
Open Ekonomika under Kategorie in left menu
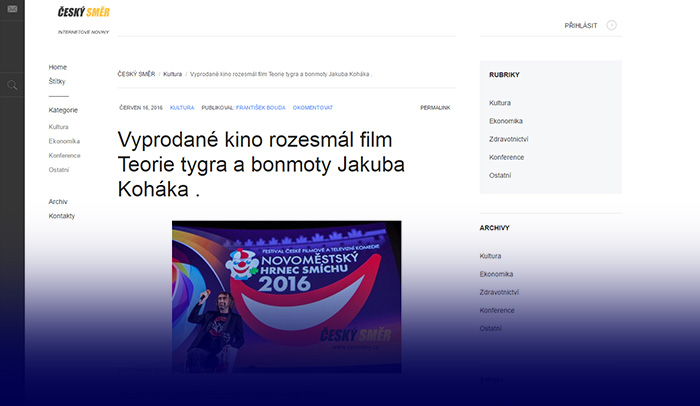pyautogui.click(x=64, y=141)
